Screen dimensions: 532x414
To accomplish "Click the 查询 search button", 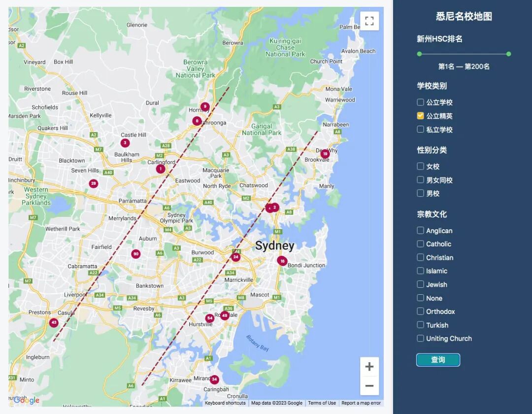I will (x=438, y=360).
